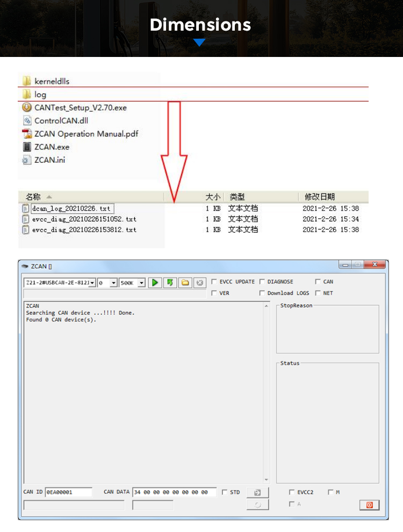Select the ControlCAN.dll file name
The image size is (403, 532).
tap(61, 121)
